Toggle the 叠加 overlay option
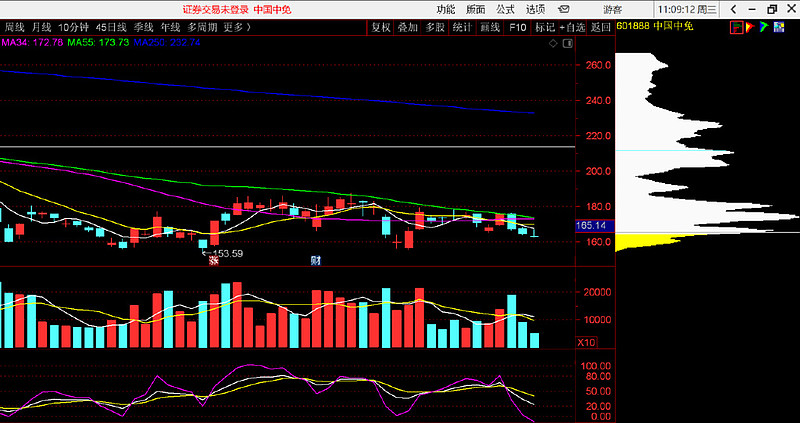The height and width of the screenshot is (423, 800). coord(407,27)
